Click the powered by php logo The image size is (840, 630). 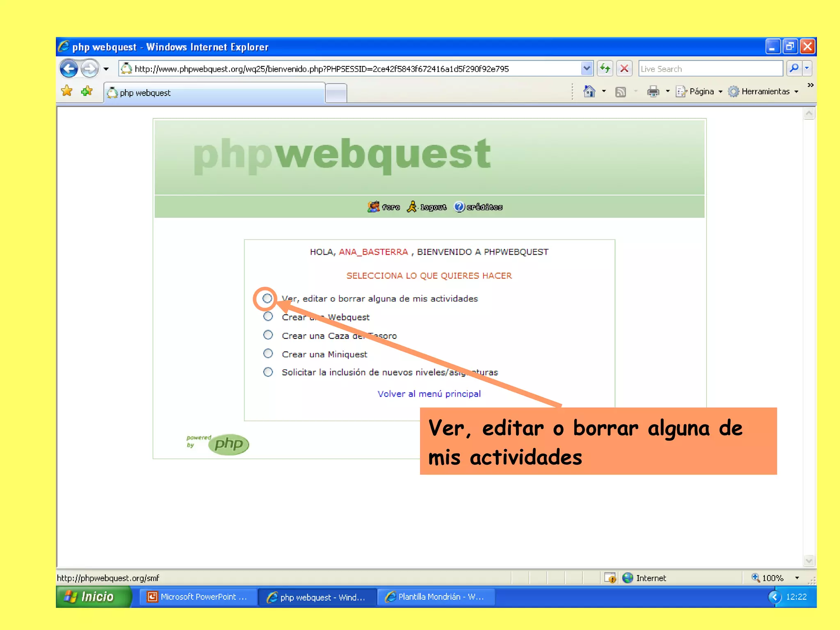tap(217, 444)
